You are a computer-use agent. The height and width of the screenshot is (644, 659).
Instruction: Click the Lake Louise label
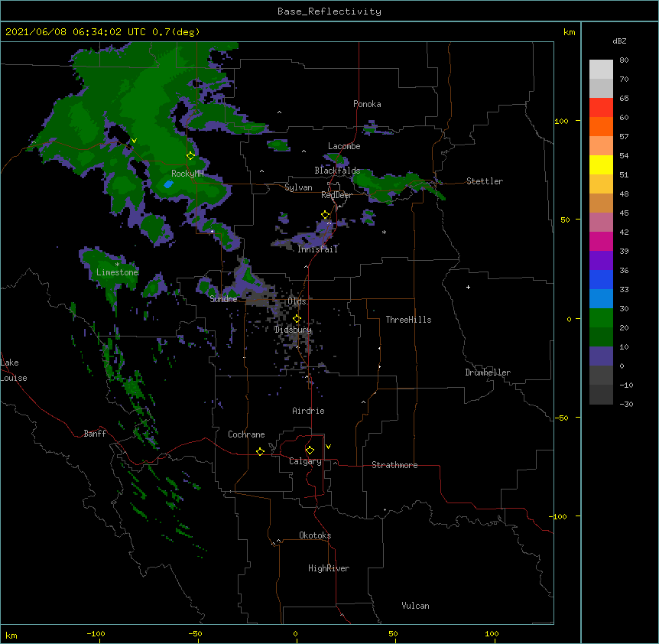[14, 370]
